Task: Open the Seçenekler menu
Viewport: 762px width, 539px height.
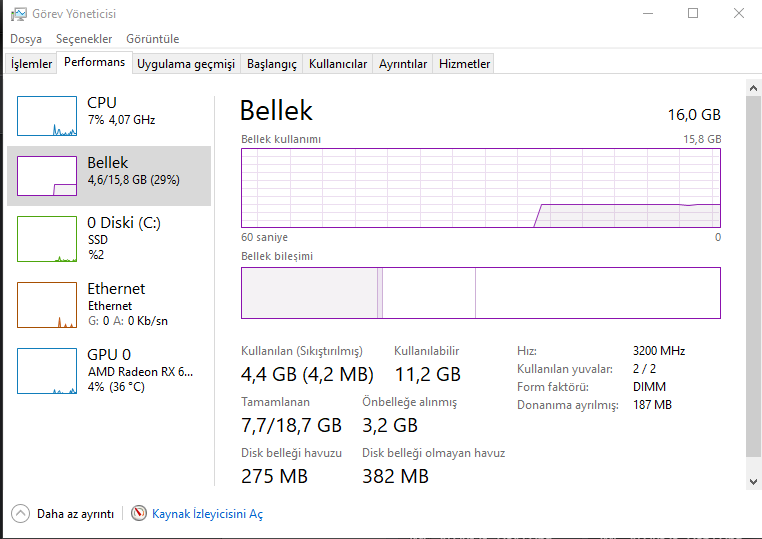Action: click(x=84, y=39)
